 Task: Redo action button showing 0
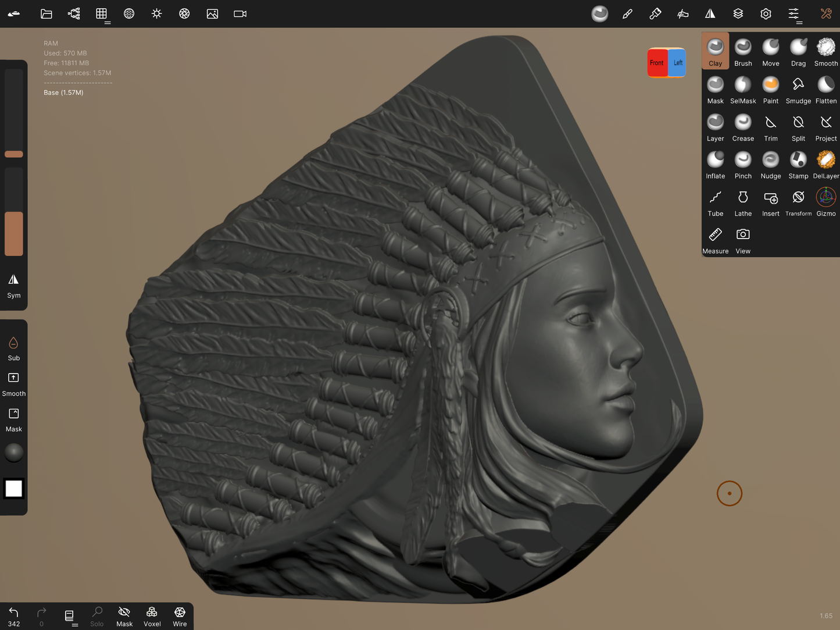(x=41, y=616)
